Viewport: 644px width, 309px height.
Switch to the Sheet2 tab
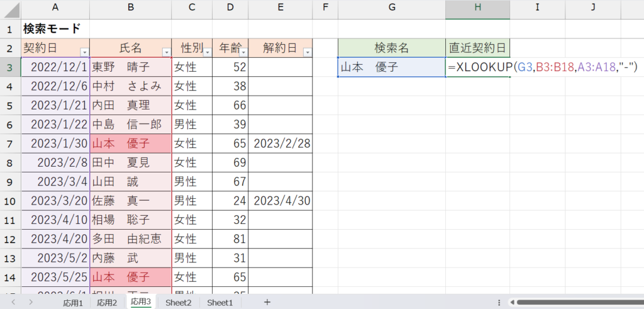[178, 303]
